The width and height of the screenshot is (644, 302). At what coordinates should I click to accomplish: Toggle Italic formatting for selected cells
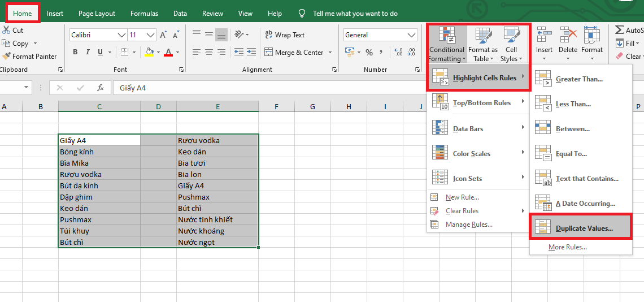pos(88,53)
